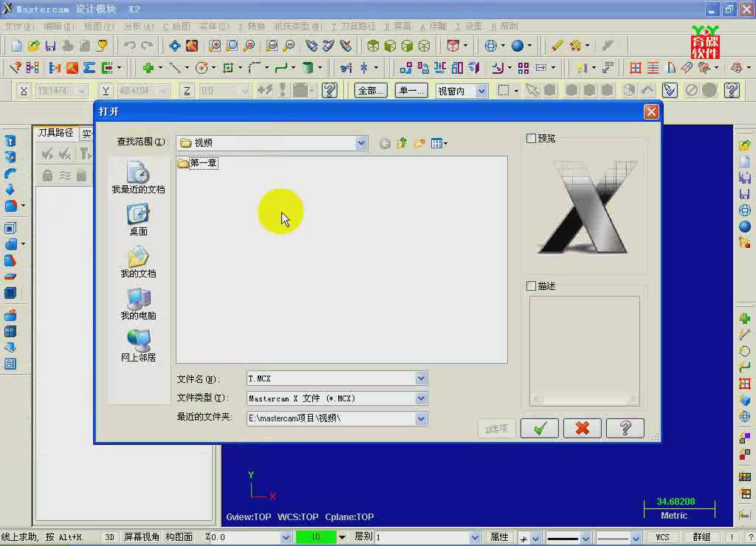The height and width of the screenshot is (546, 756).
Task: Click the globe wireframe icon in toolbar
Action: click(x=490, y=46)
